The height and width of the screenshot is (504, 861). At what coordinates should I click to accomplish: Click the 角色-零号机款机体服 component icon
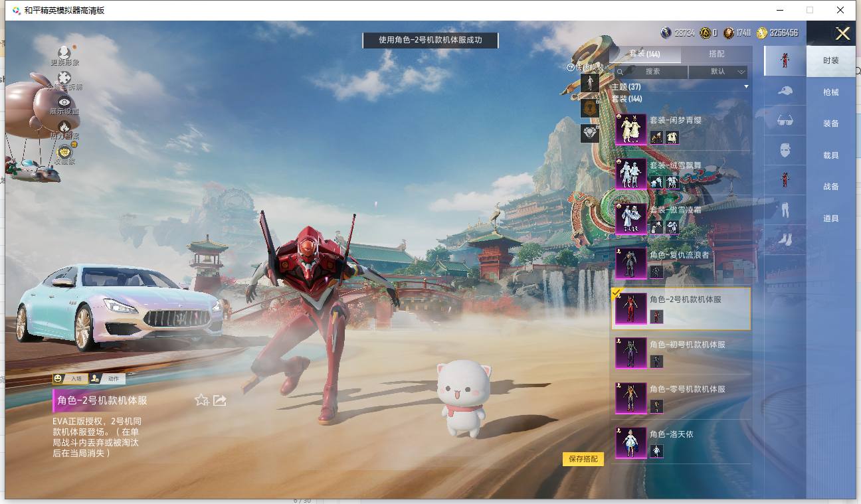(x=656, y=406)
